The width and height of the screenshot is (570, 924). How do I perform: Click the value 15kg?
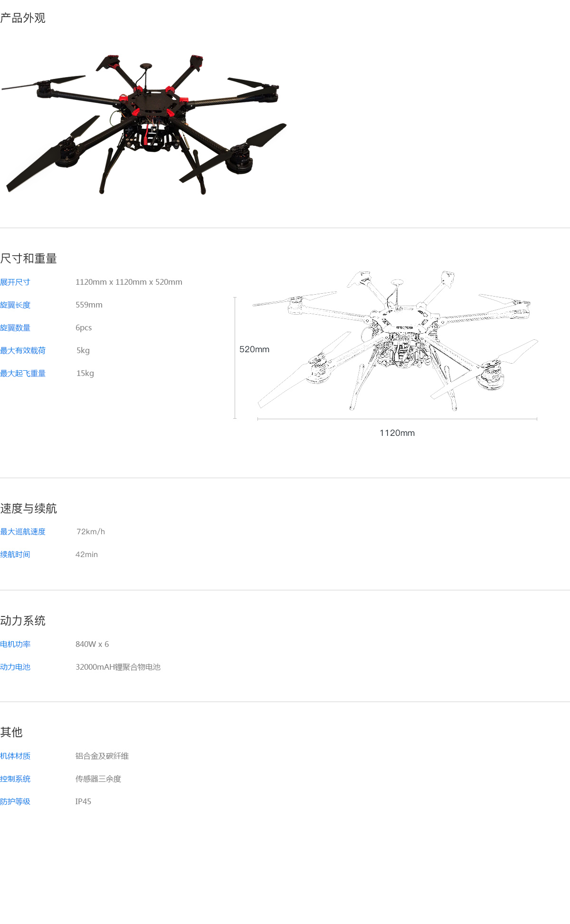(x=85, y=374)
